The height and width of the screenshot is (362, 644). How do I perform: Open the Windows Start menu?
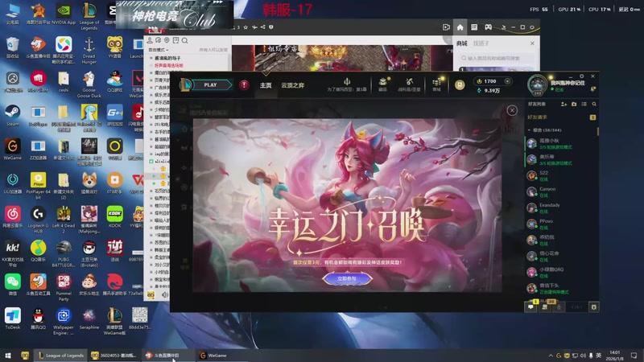8,356
